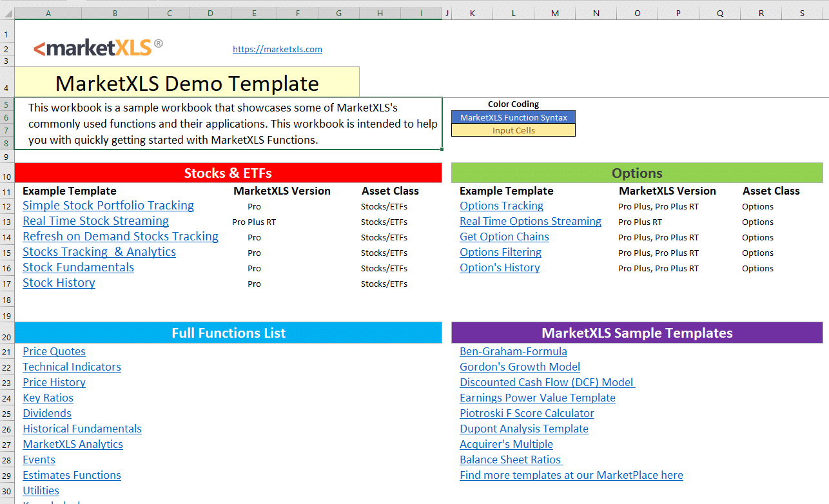Select 'Asset Class' header under Options

click(x=771, y=191)
